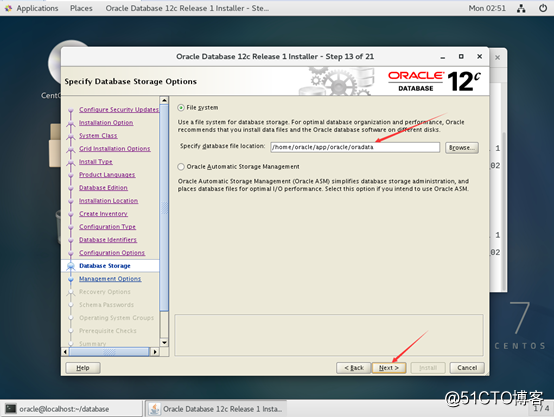Image resolution: width=554 pixels, height=417 pixels.
Task: Open Configure Security Updates step
Action: pos(119,110)
